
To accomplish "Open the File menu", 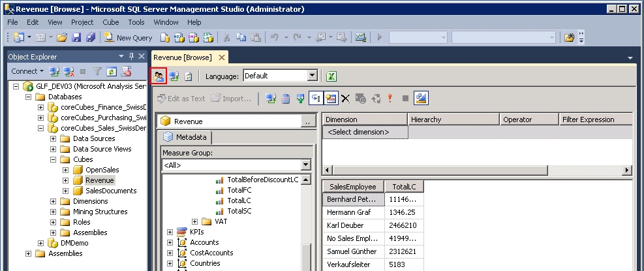I will point(13,22).
